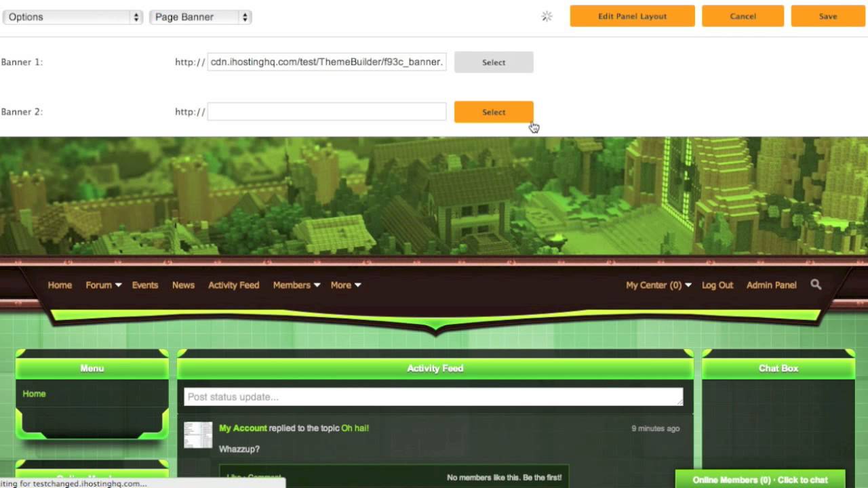This screenshot has height=488, width=868.
Task: Click the page banner image
Action: tap(434, 197)
